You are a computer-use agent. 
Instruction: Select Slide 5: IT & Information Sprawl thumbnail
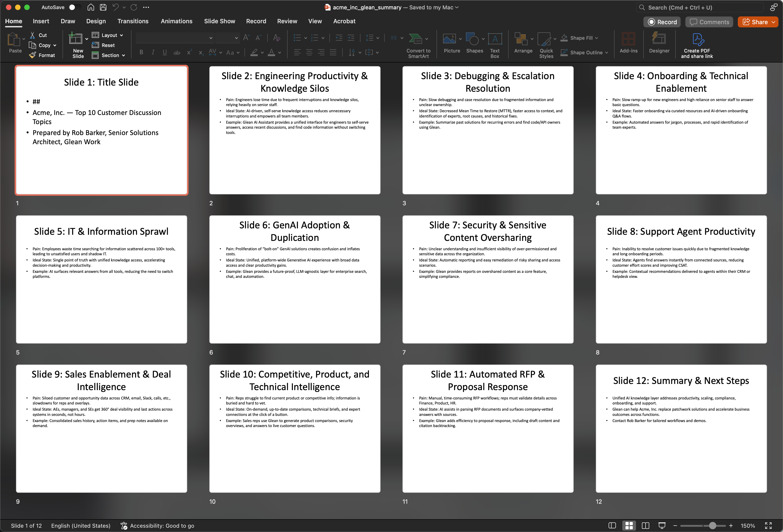point(101,279)
